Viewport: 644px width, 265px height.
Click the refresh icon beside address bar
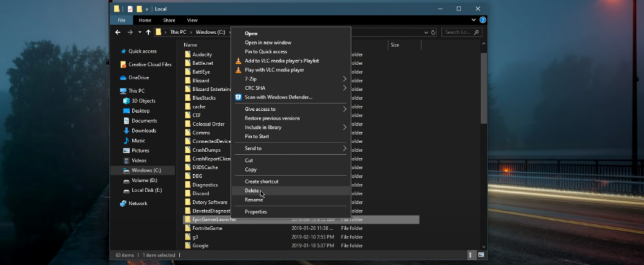click(x=433, y=32)
